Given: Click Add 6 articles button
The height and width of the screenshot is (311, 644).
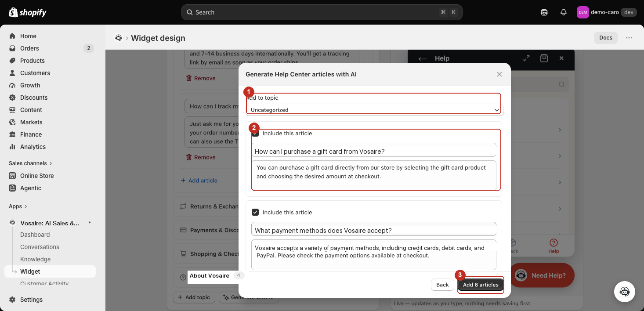Looking at the screenshot, I should coord(481,285).
